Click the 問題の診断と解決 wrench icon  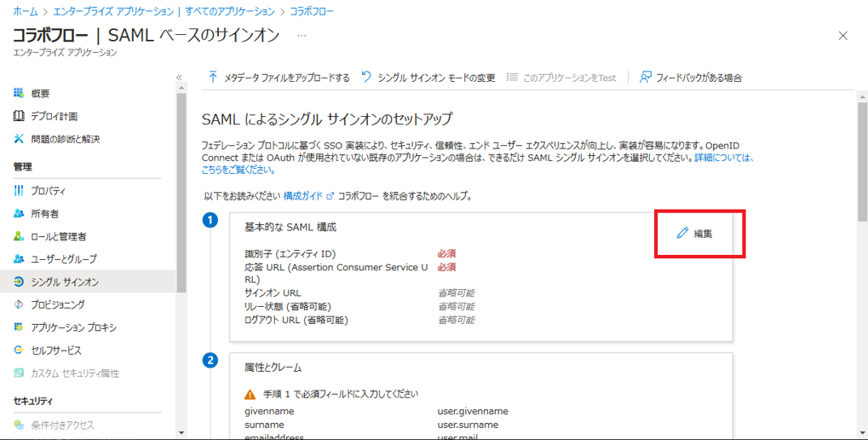click(19, 138)
